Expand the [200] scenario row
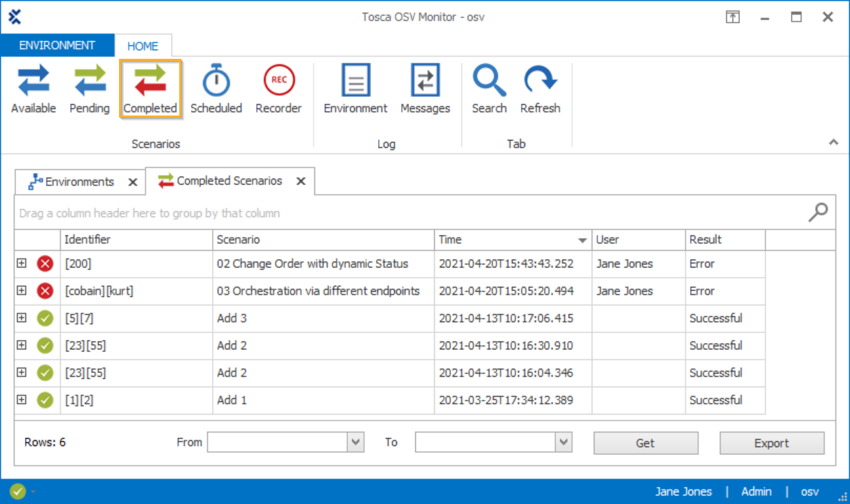 (x=22, y=263)
